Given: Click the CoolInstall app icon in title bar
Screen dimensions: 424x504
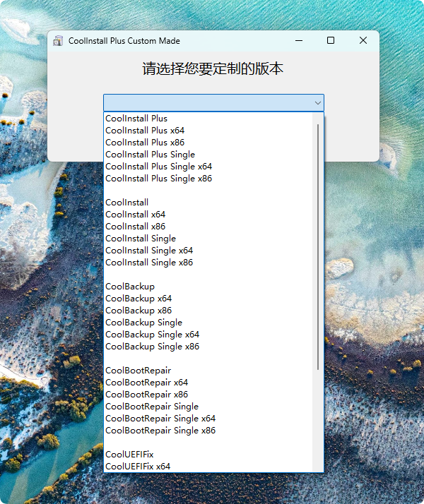Looking at the screenshot, I should pos(58,41).
